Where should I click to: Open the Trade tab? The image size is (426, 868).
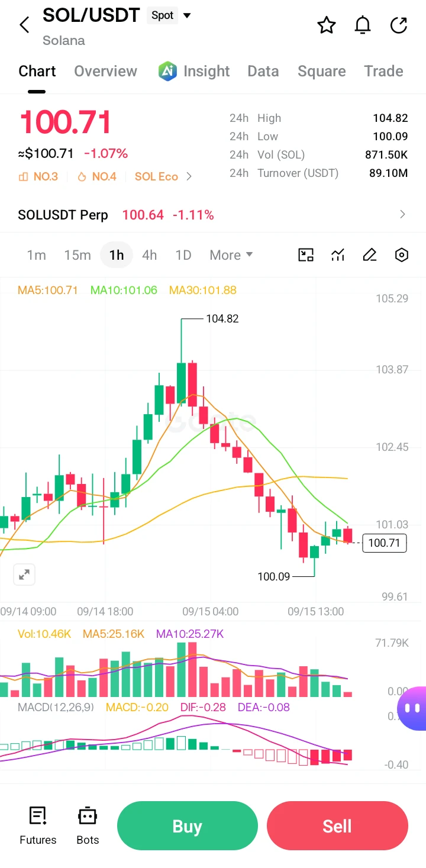coord(383,71)
